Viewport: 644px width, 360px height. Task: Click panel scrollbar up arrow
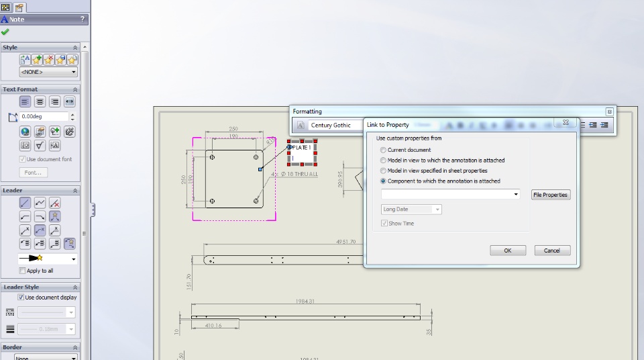[x=85, y=47]
